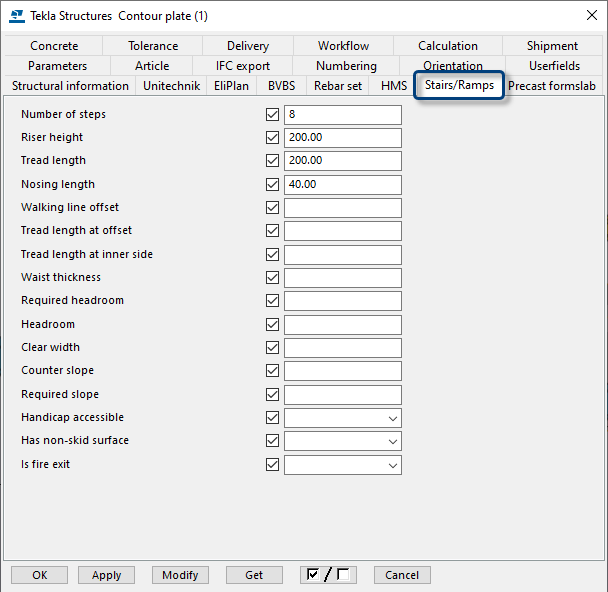Confirm with the OK button
The height and width of the screenshot is (592, 608).
(39, 575)
